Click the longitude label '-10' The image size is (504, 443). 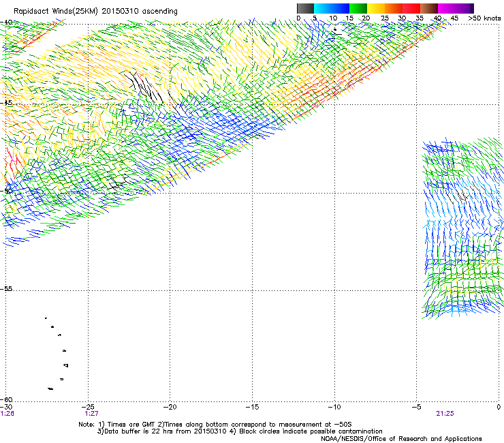[334, 407]
